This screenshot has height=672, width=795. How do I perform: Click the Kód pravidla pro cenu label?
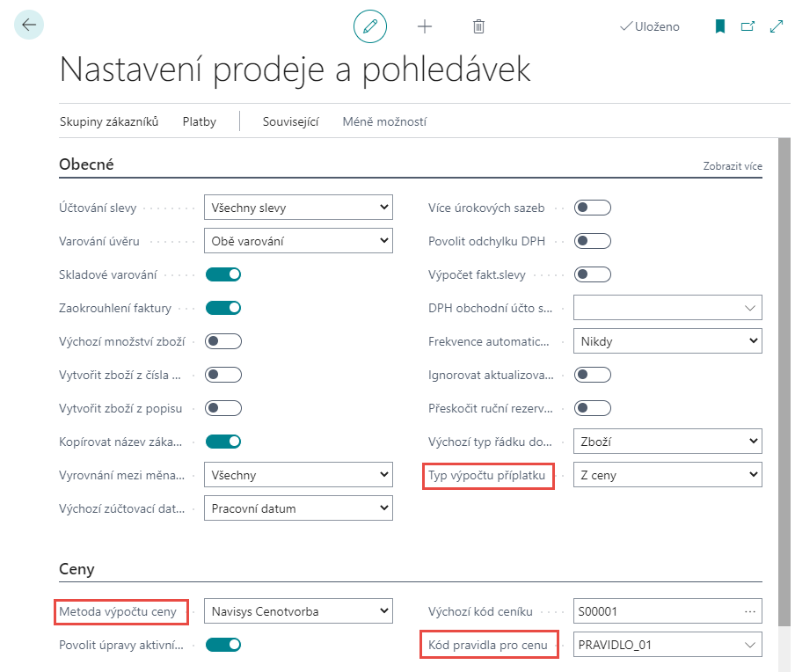point(488,645)
